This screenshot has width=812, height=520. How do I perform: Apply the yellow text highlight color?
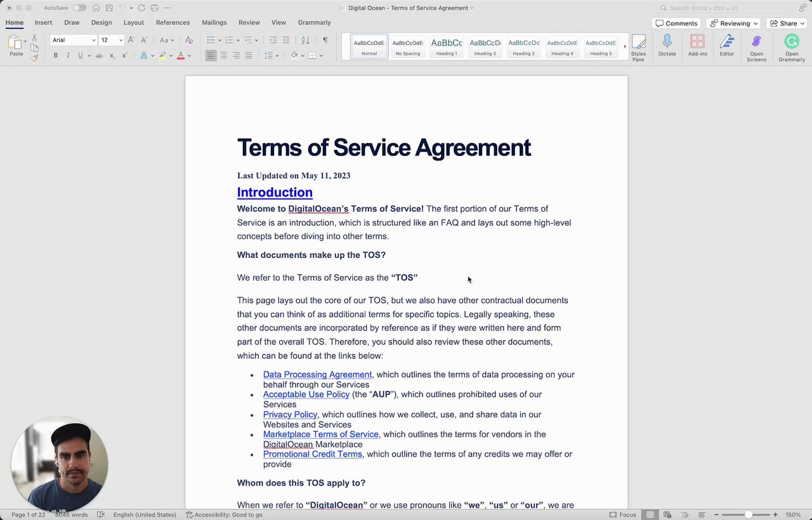click(x=162, y=56)
